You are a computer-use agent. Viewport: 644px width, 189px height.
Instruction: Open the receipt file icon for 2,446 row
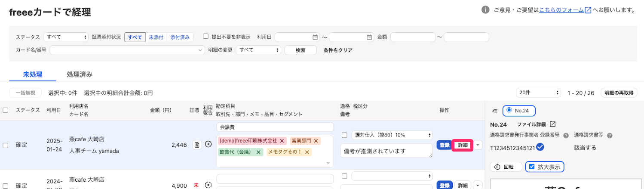click(196, 145)
